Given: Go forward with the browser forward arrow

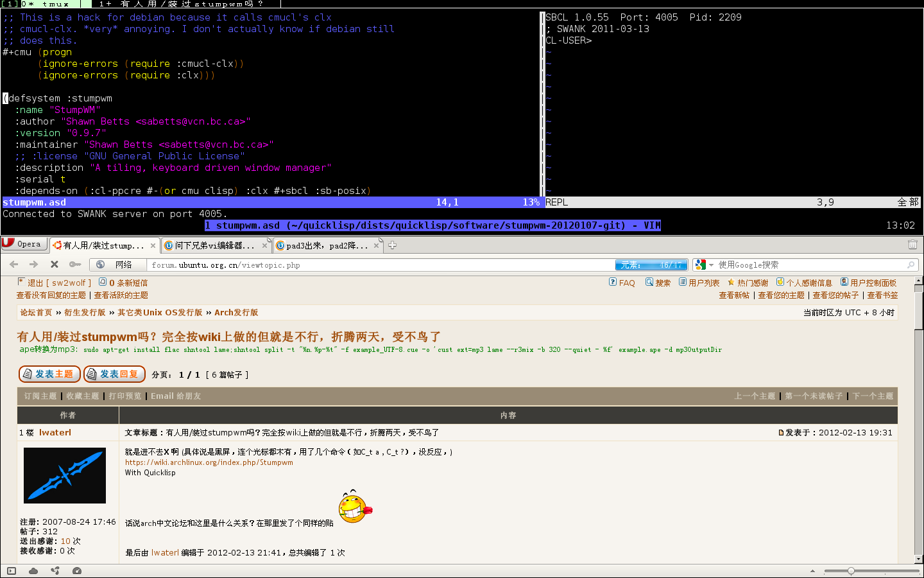Looking at the screenshot, I should (x=34, y=265).
